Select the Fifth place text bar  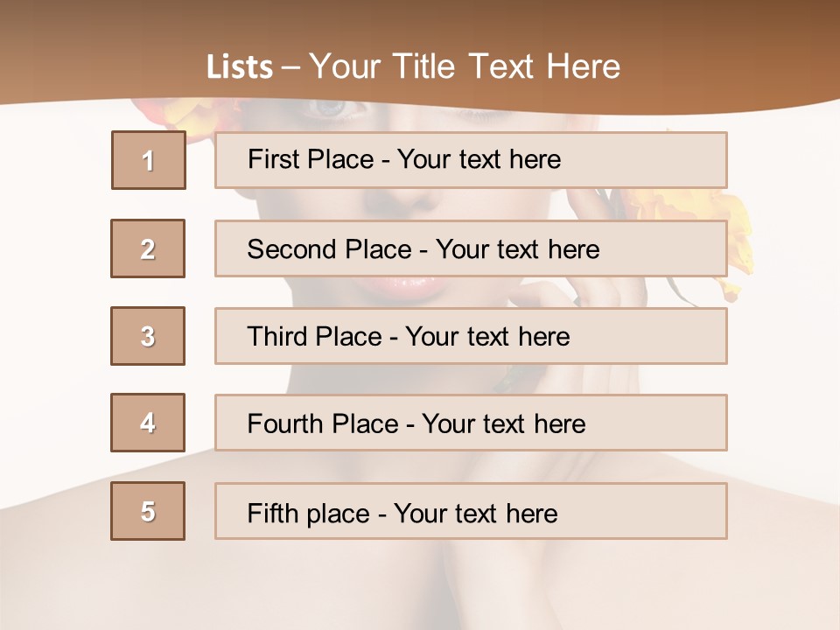pos(471,511)
